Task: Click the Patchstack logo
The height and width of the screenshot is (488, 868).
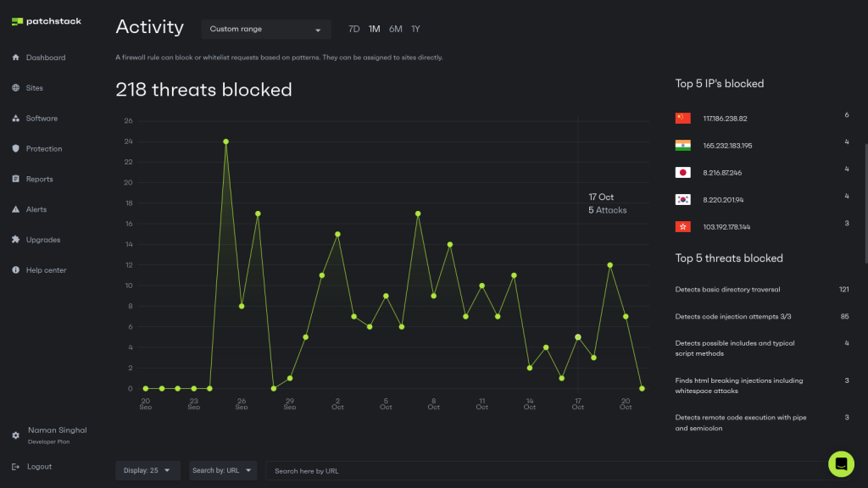Action: click(45, 21)
